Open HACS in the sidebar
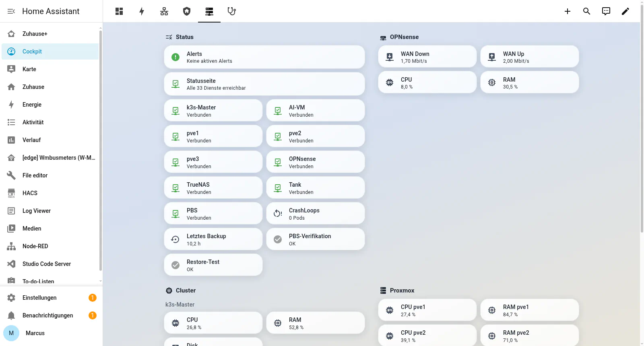Screen dimensions: 644x346 (50, 193)
